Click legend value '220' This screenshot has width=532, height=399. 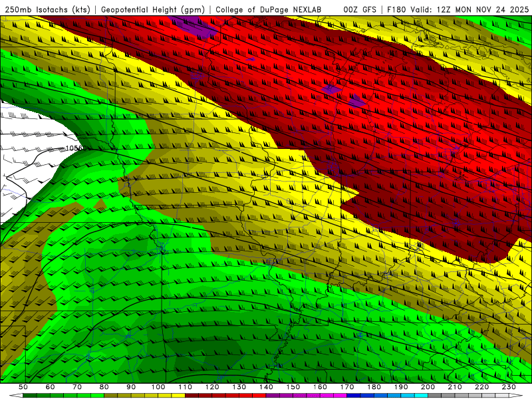tap(481, 387)
